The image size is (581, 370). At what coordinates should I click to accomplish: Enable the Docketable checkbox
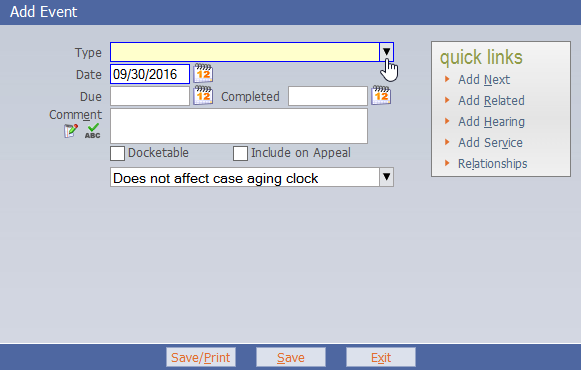(117, 153)
